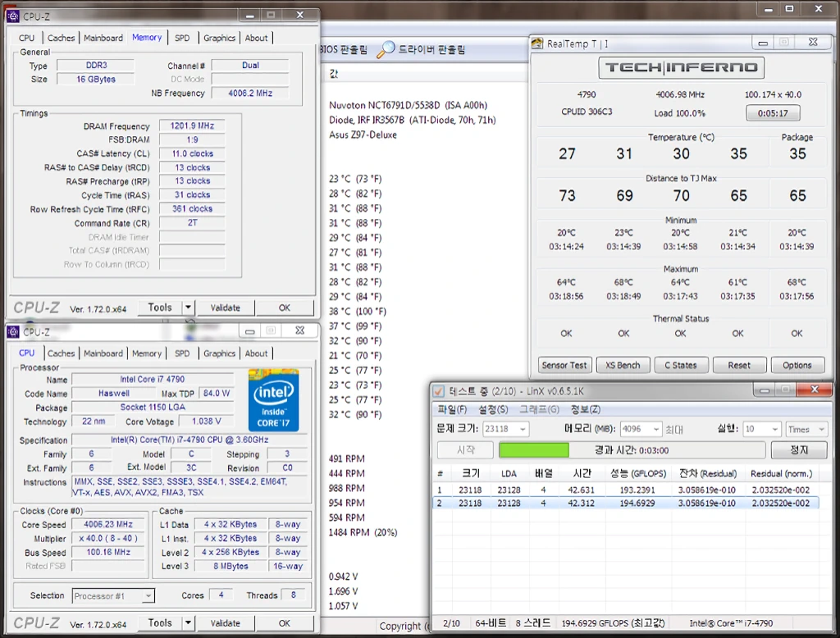
Task: Switch to the Caches tab in the top CPU-Z window
Action: click(61, 38)
